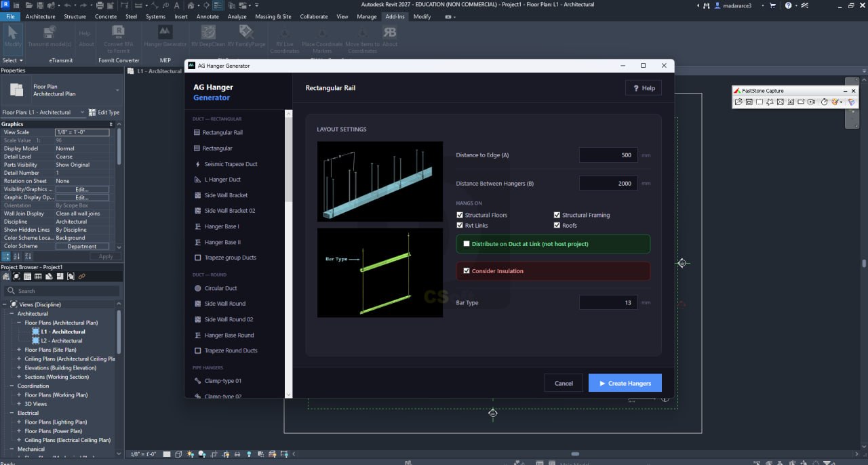The height and width of the screenshot is (465, 868).
Task: Switch to Systems ribbon tab
Action: (155, 16)
